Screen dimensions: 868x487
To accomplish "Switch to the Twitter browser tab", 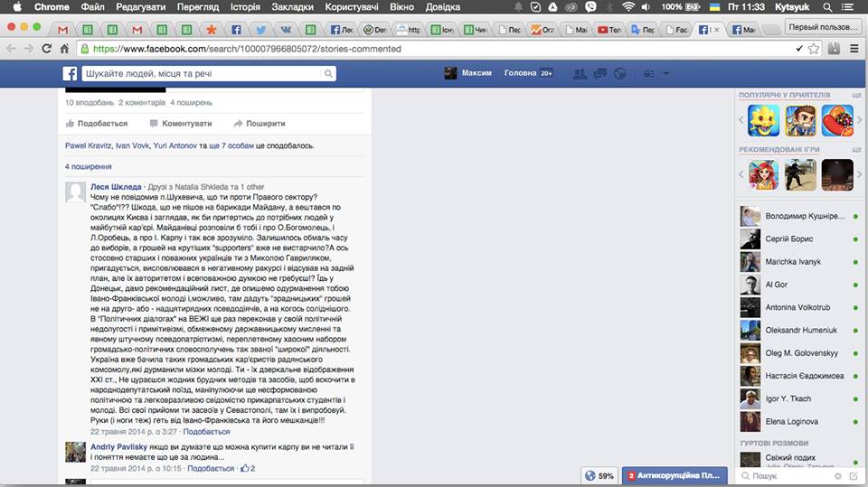I will tap(260, 30).
